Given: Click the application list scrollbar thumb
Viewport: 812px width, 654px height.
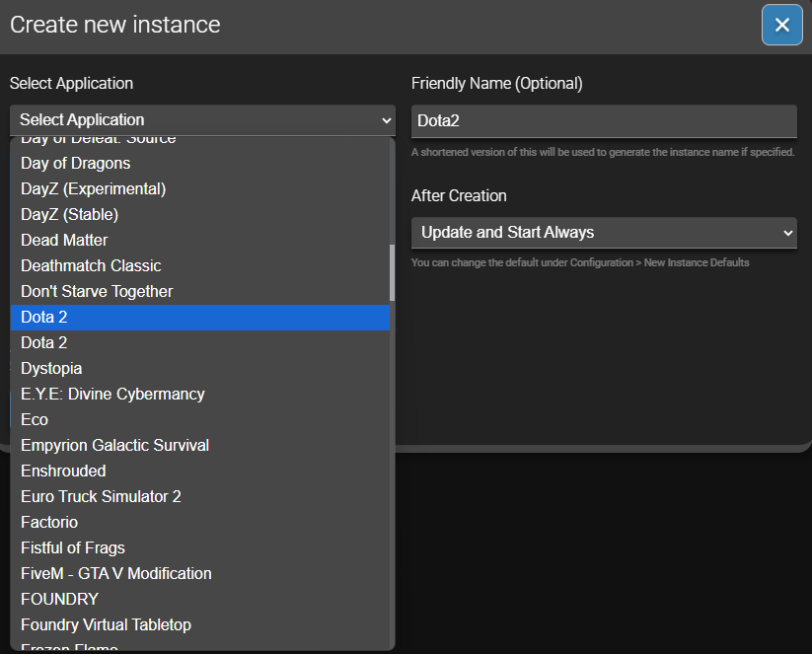Looking at the screenshot, I should [x=392, y=273].
